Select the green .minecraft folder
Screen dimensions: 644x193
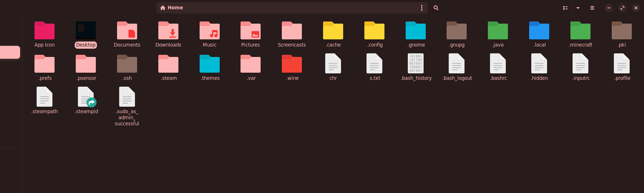pyautogui.click(x=580, y=31)
